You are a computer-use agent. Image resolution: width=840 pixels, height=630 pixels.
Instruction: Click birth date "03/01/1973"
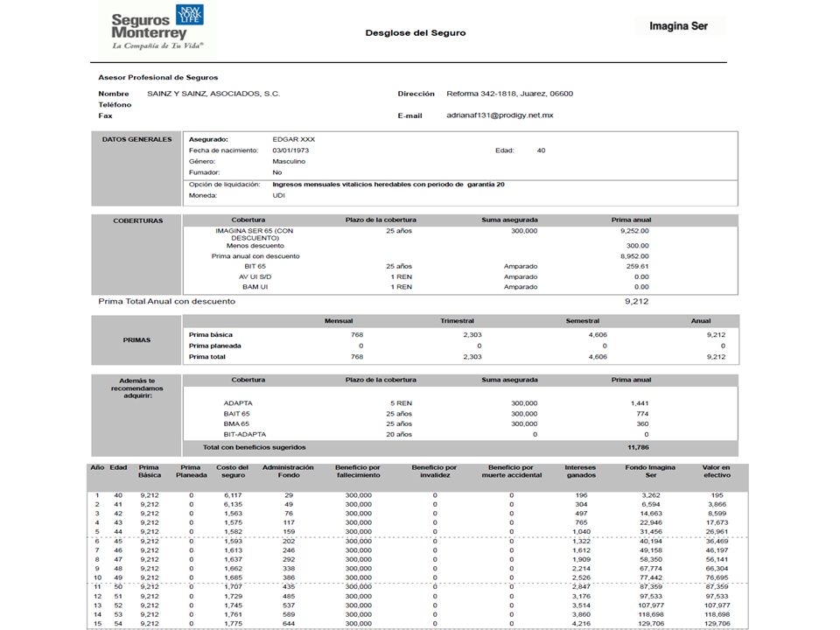[290, 150]
